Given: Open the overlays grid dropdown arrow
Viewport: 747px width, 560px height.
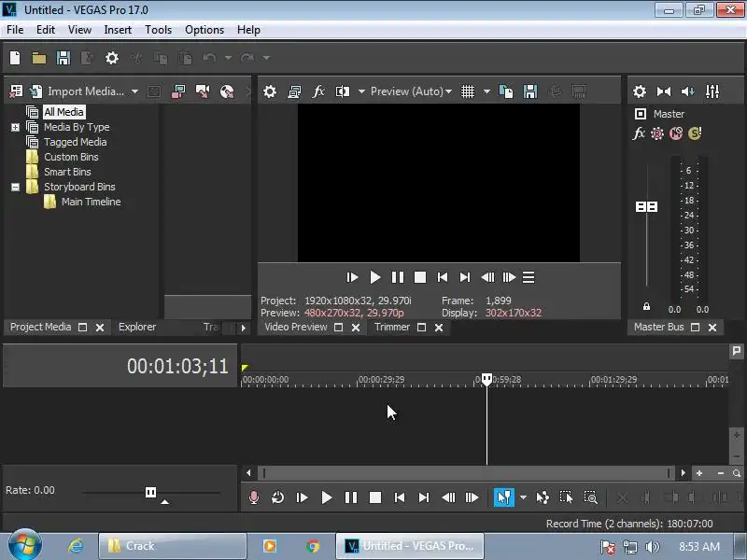Looking at the screenshot, I should [x=486, y=91].
